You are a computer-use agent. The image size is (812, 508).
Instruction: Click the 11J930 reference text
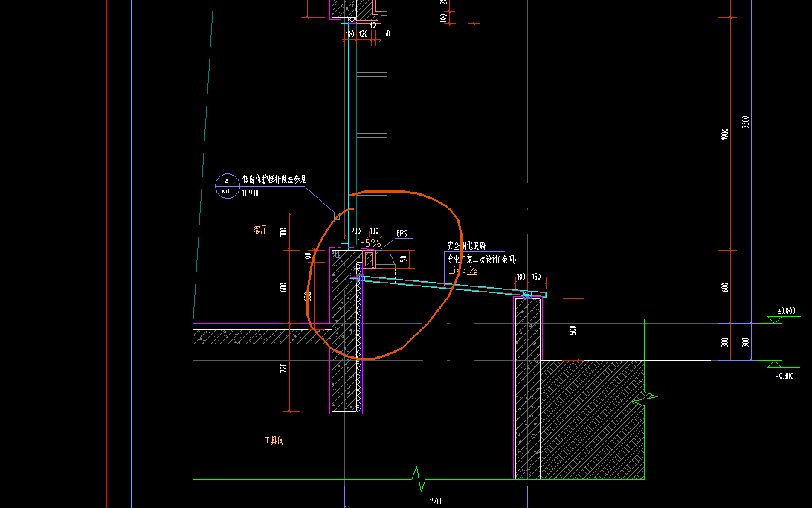point(250,193)
